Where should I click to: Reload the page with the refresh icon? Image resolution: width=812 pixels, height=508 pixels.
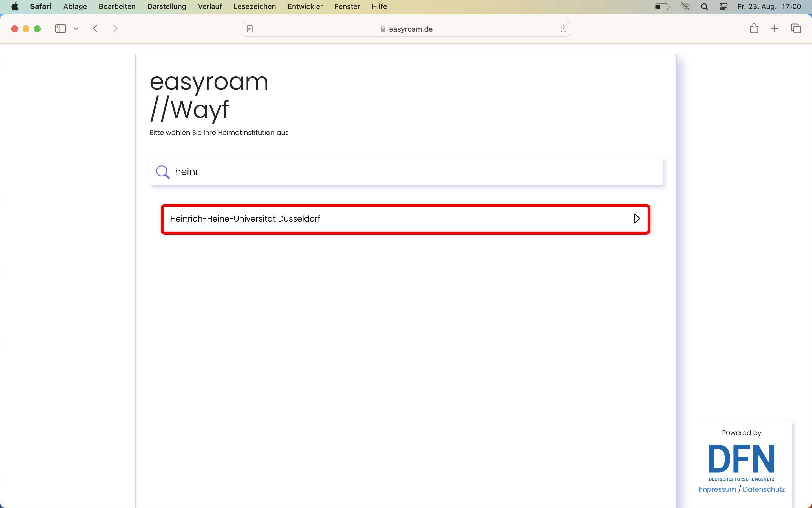click(x=563, y=29)
